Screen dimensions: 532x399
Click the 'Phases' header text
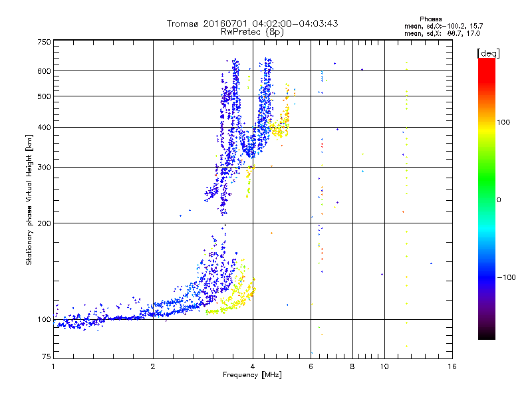pos(430,19)
